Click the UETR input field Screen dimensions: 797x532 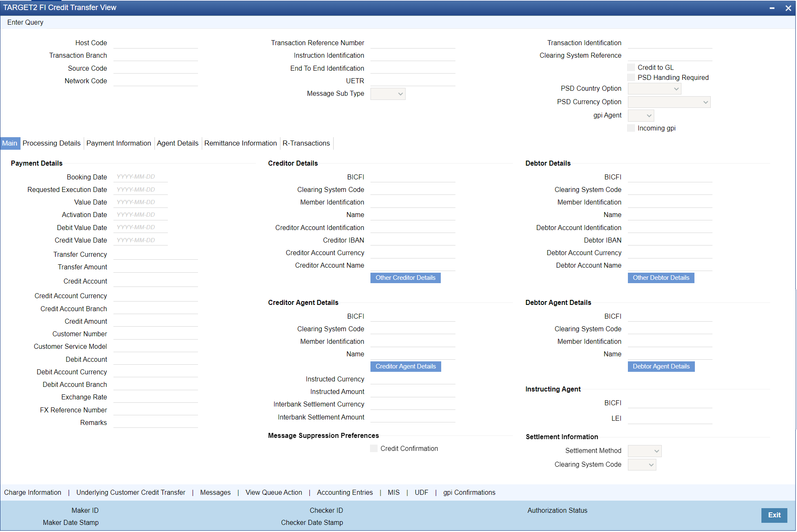click(x=413, y=81)
